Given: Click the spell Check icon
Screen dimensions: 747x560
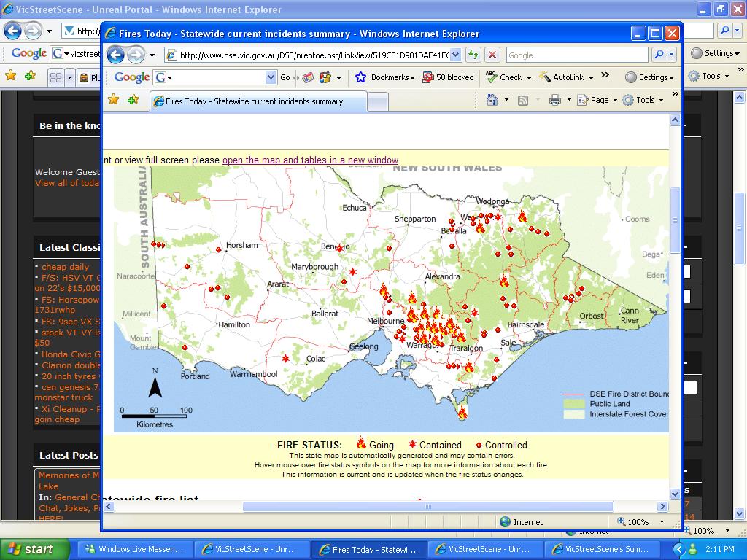Looking at the screenshot, I should (491, 77).
